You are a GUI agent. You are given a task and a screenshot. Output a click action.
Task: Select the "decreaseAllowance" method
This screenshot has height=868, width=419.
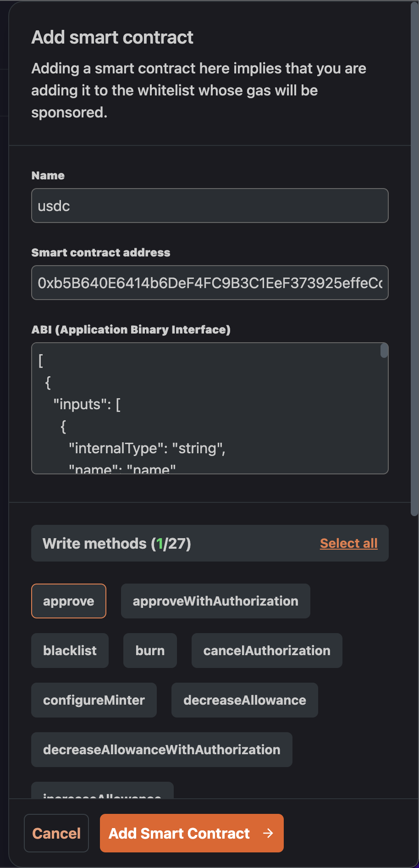(x=244, y=700)
